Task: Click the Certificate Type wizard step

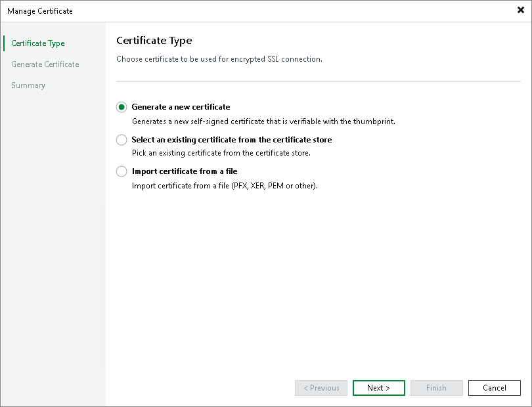Action: [37, 43]
